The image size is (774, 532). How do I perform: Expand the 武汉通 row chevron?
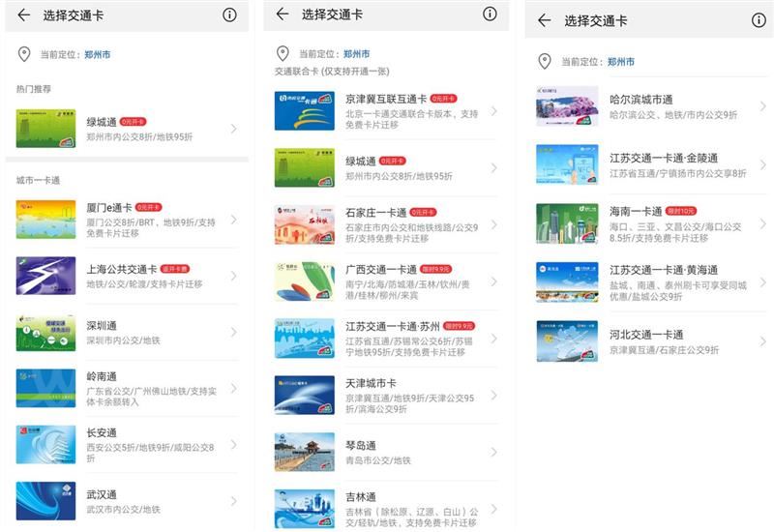(233, 501)
